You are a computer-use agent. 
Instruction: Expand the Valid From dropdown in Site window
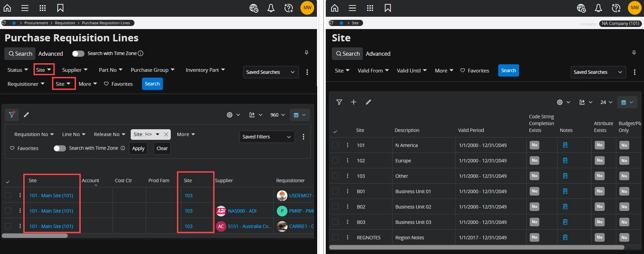tap(373, 70)
